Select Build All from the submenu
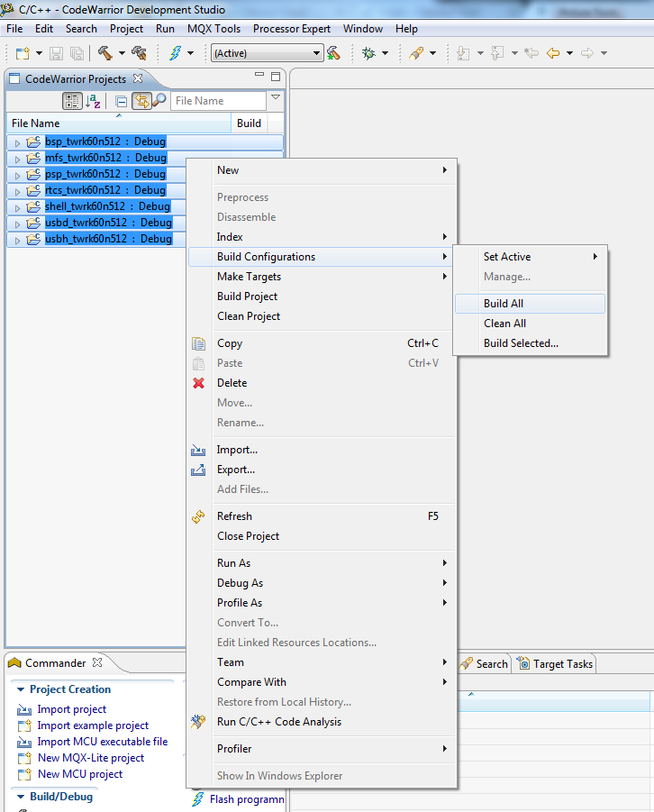This screenshot has width=654, height=812. [503, 304]
